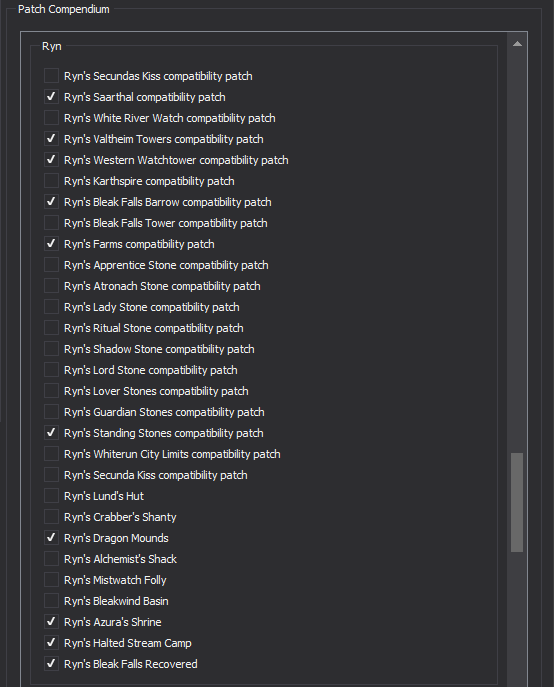Click the vertical scrollbar thumb
Screen dimensions: 554x687
pos(517,503)
